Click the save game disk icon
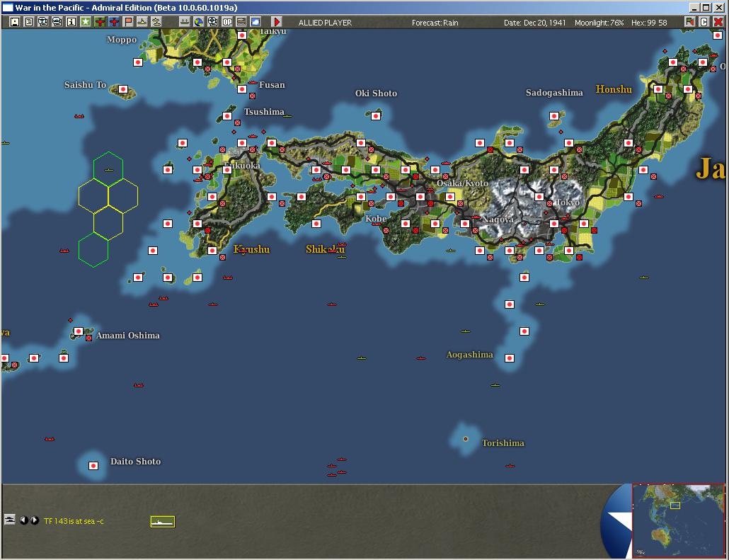The image size is (729, 560). tap(15, 22)
